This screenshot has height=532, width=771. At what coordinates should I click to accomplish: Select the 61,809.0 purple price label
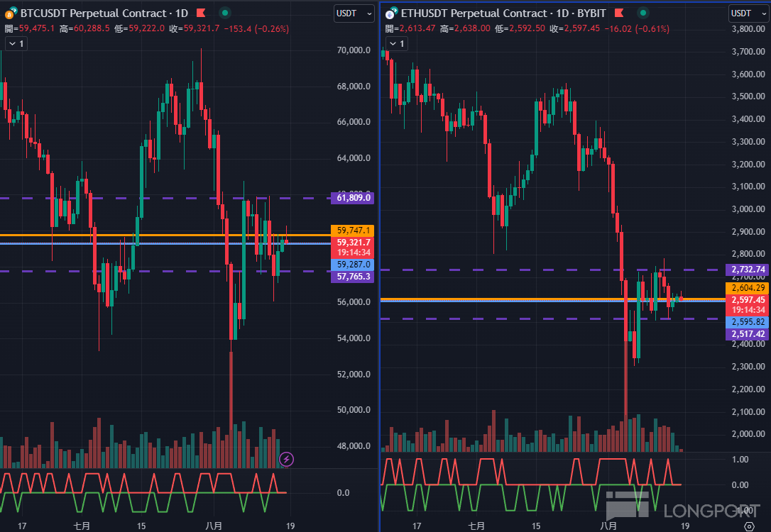pos(353,198)
